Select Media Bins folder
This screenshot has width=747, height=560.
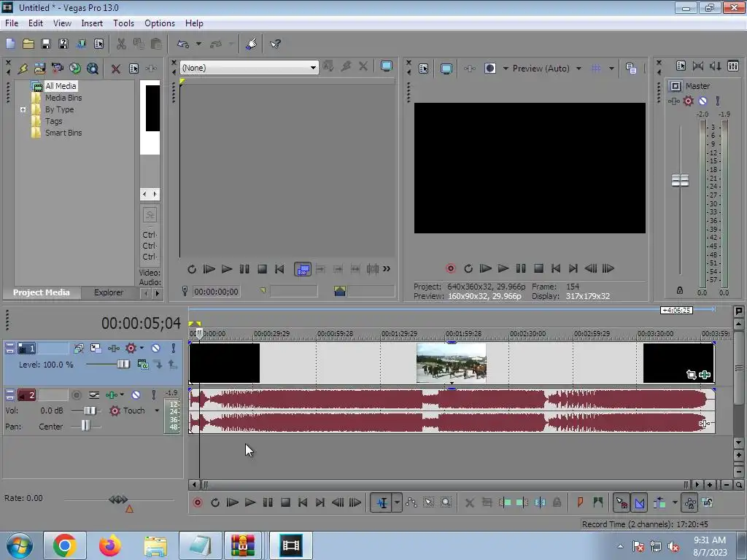pos(63,98)
